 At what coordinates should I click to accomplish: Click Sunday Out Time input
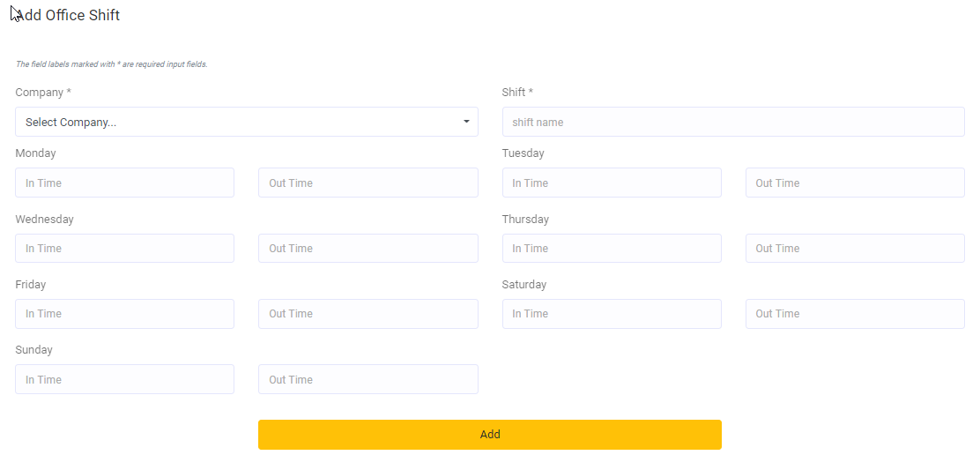[x=367, y=379]
